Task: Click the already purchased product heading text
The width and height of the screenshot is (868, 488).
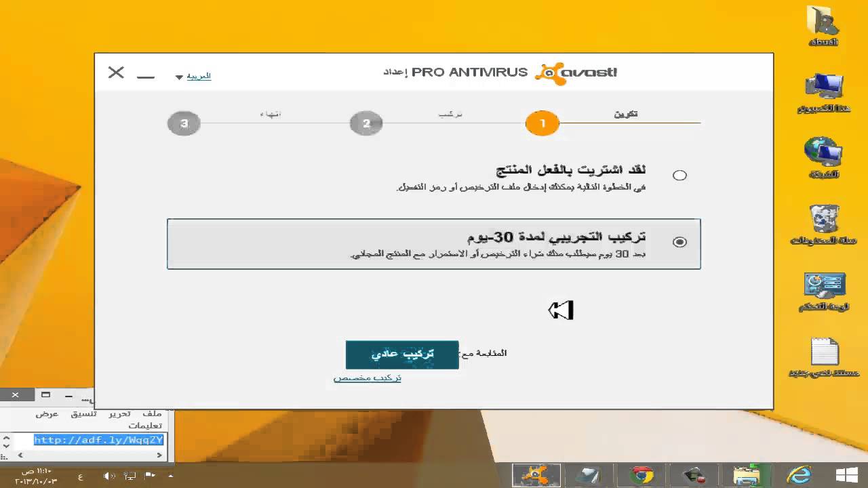Action: [x=571, y=169]
